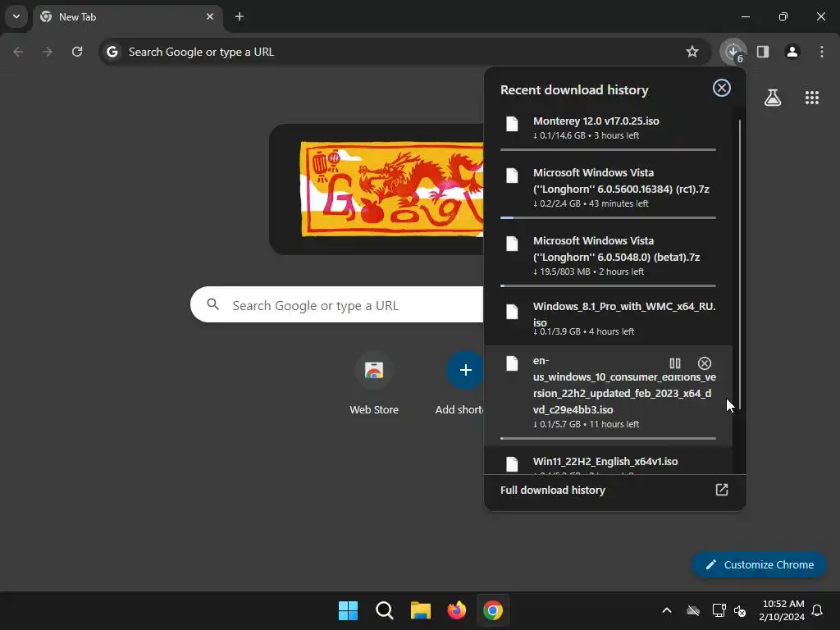Screen dimensions: 840x630
Task: Click '0.1/14.6 GB • 3 hours left' status
Action: (x=586, y=135)
